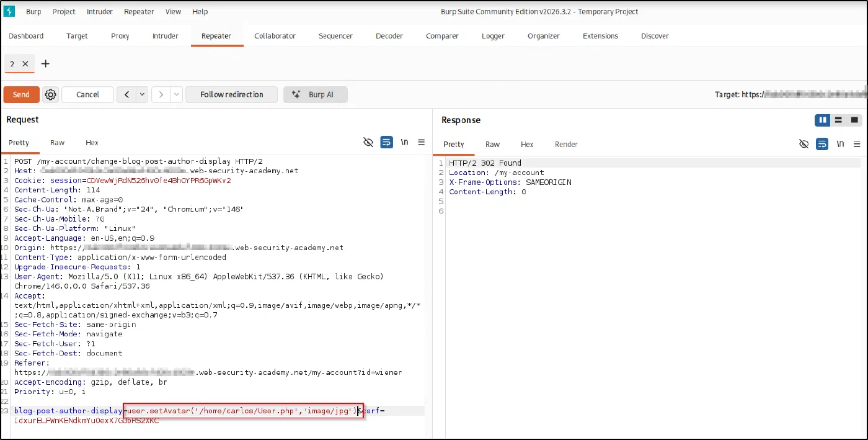Switch to the Organizer tab
This screenshot has height=440, width=868.
click(x=544, y=36)
